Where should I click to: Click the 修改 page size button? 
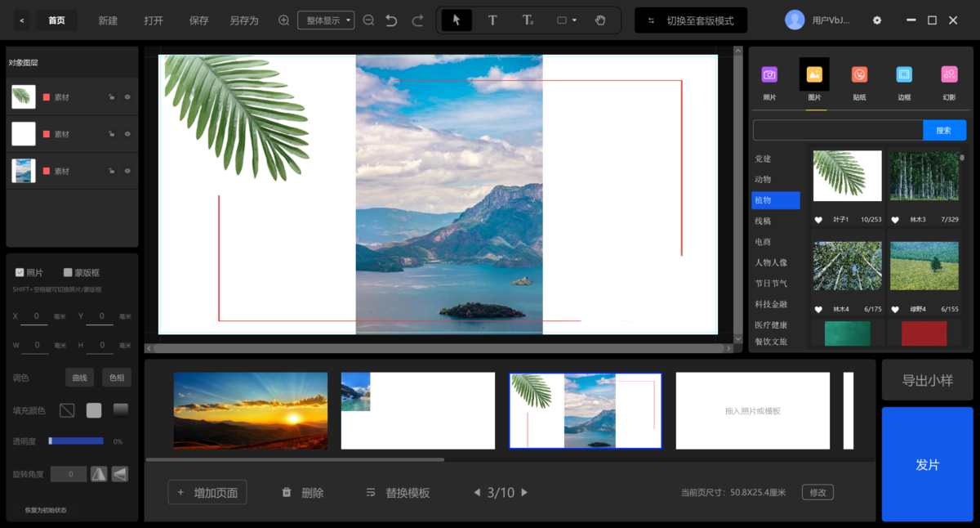point(817,492)
